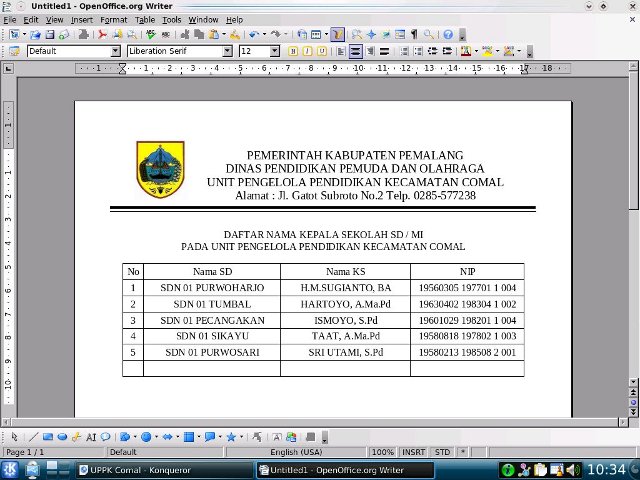Toggle Underline formatting
Viewport: 640px width, 480px height.
[322, 51]
